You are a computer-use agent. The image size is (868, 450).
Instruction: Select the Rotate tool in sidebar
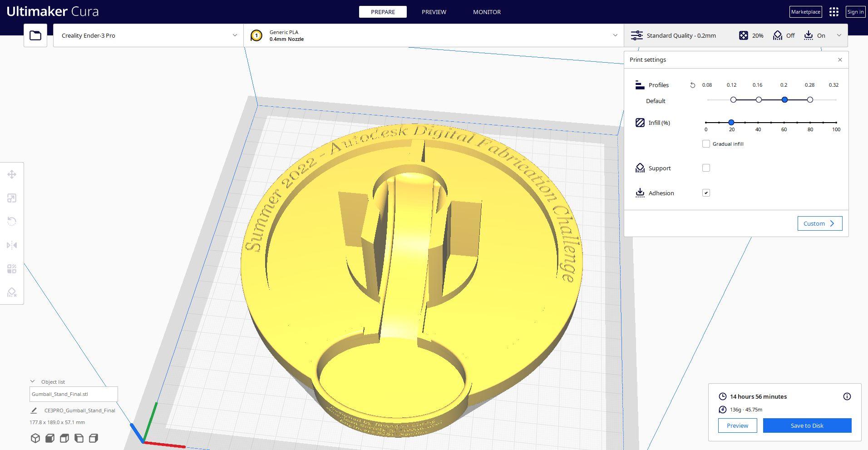[12, 222]
